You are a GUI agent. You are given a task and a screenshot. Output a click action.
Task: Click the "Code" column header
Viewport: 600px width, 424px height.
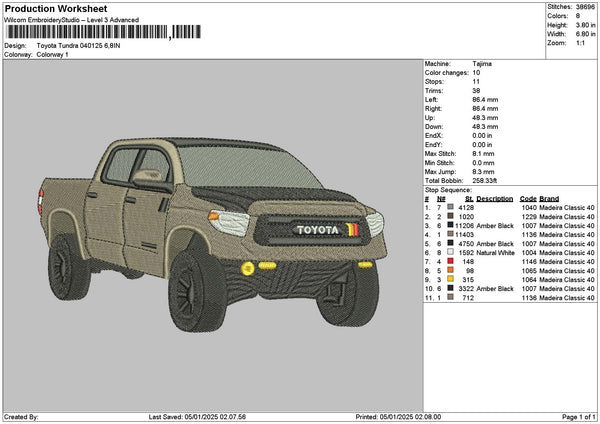[528, 199]
